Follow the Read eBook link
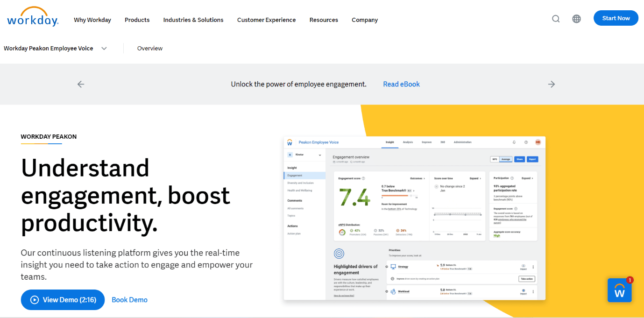The width and height of the screenshot is (644, 318). click(x=402, y=84)
